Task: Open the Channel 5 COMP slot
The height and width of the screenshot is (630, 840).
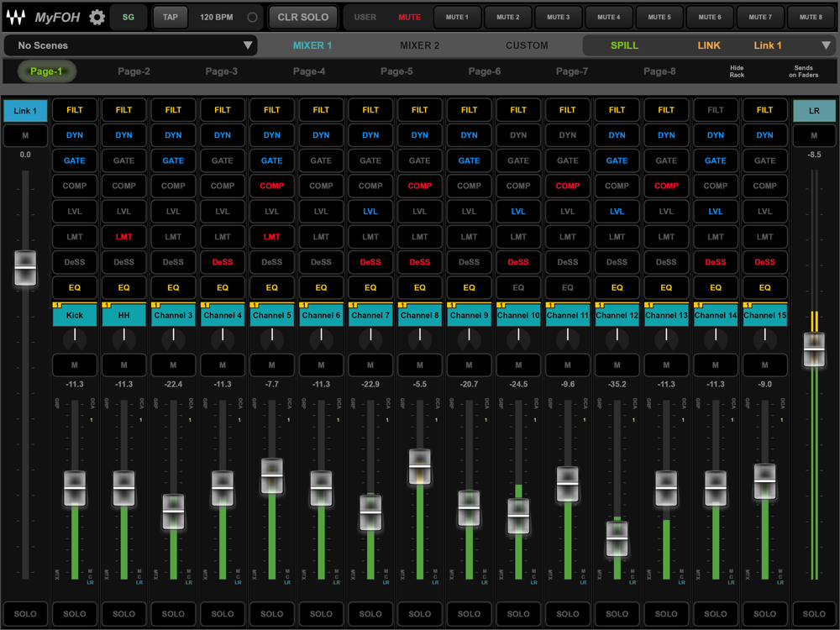Action: pos(271,186)
